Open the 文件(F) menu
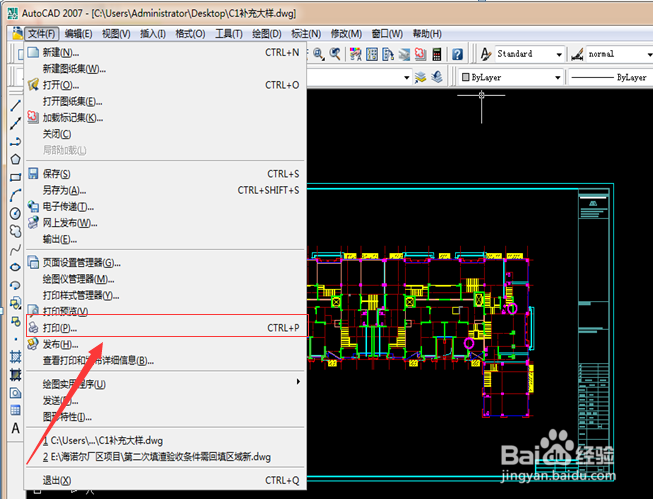This screenshot has width=653, height=499. [x=42, y=34]
